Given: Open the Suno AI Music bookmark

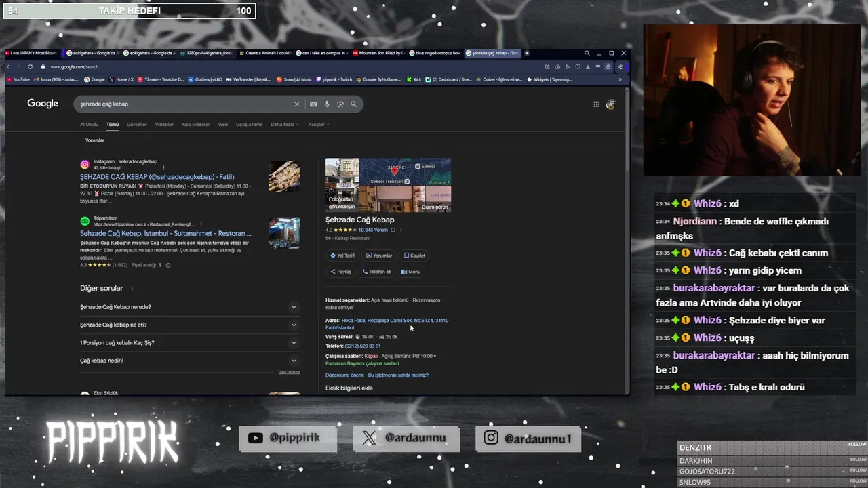Looking at the screenshot, I should (x=294, y=79).
